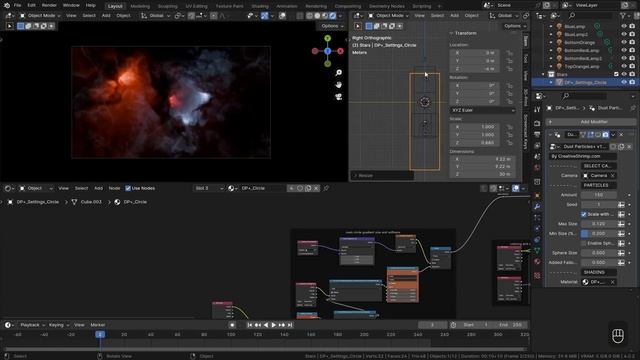
Task: Hide the Stars collection in outliner
Action: pyautogui.click(x=624, y=74)
